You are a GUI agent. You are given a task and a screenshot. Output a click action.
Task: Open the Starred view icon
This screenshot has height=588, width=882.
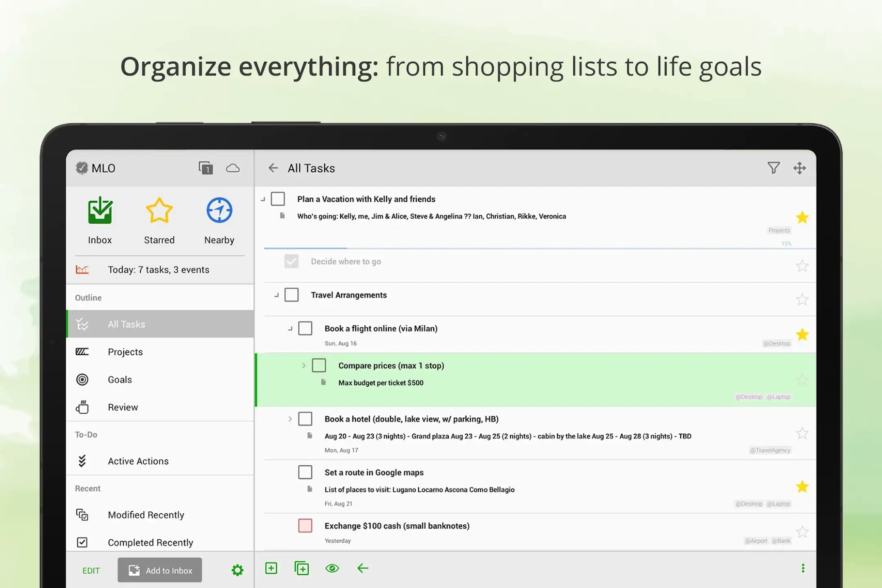(159, 211)
